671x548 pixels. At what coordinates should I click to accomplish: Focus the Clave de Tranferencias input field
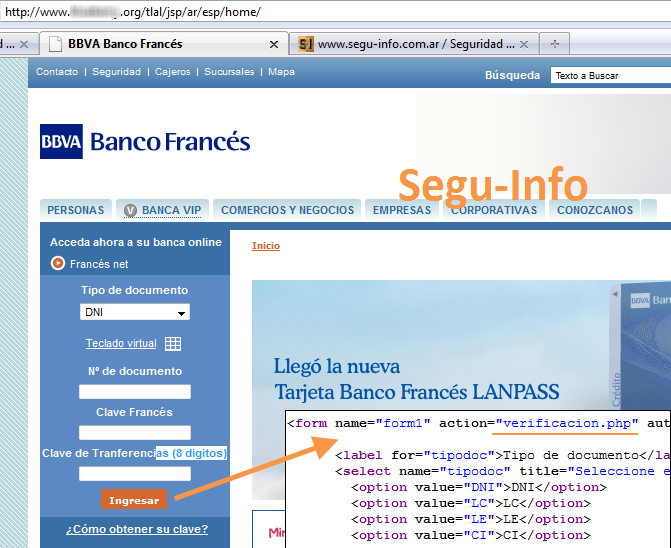click(x=135, y=474)
